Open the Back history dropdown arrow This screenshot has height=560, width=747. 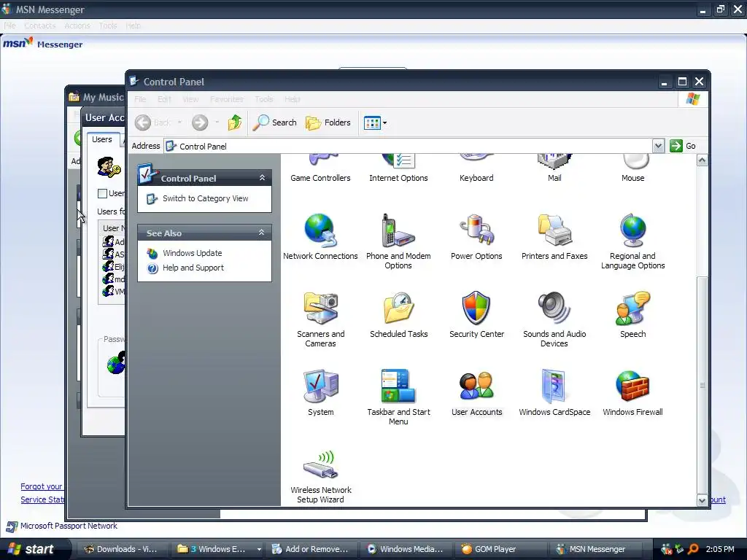pos(179,122)
